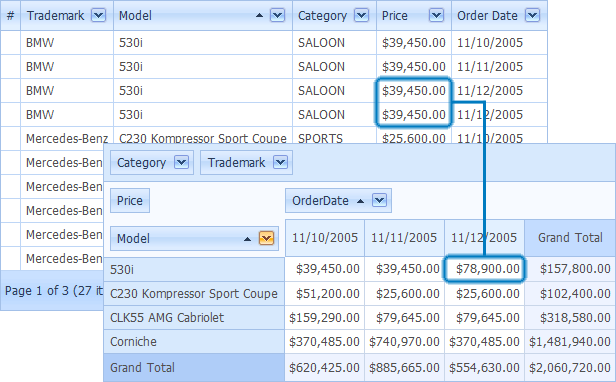Click the Order Date column header
This screenshot has height=382, width=616.
pyautogui.click(x=499, y=15)
